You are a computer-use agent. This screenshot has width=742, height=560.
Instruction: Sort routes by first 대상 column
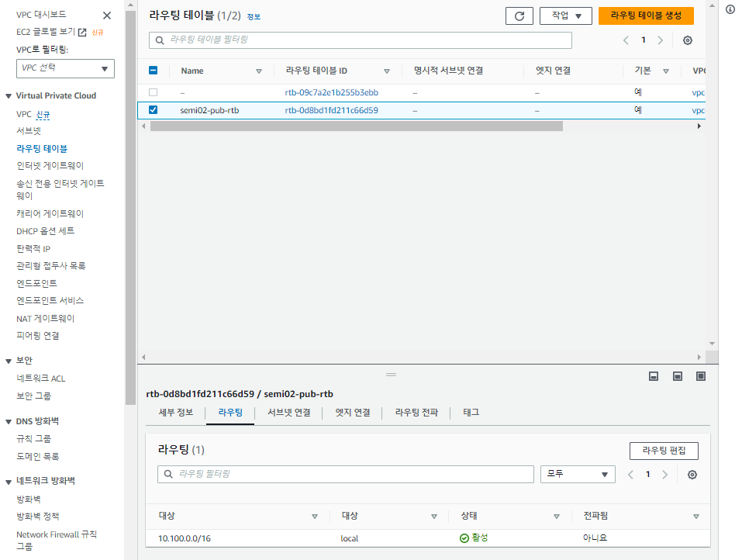(x=315, y=517)
